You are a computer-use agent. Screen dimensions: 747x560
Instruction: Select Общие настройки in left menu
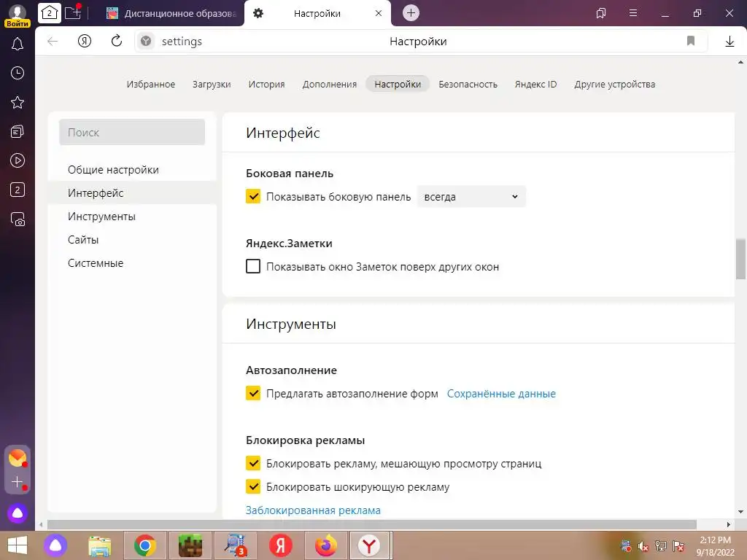pyautogui.click(x=132, y=170)
